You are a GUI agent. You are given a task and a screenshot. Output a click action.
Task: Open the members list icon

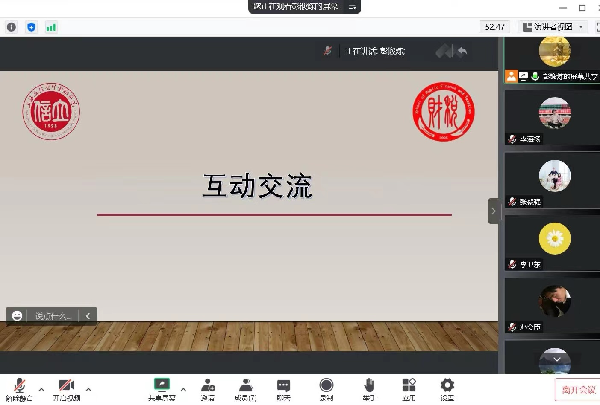(x=245, y=387)
